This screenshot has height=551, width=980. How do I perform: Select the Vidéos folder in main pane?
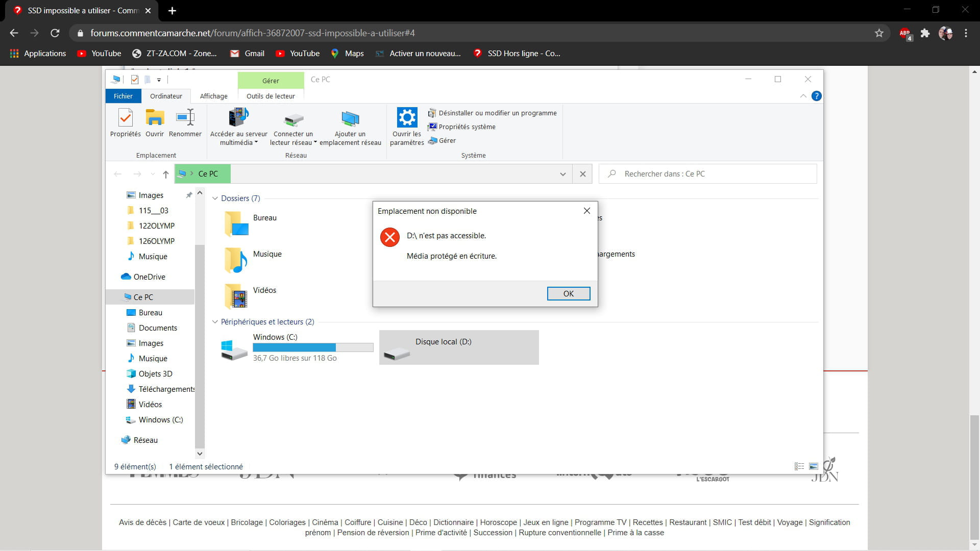point(250,296)
